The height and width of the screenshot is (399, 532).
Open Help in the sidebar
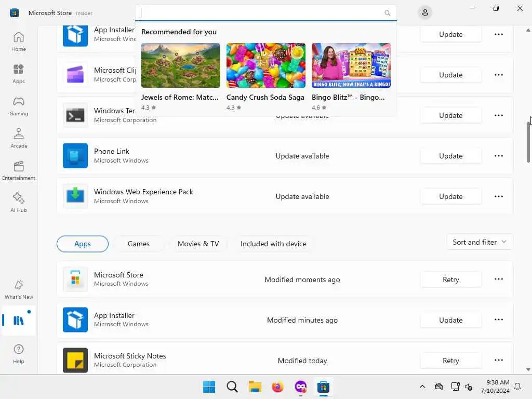click(x=19, y=354)
